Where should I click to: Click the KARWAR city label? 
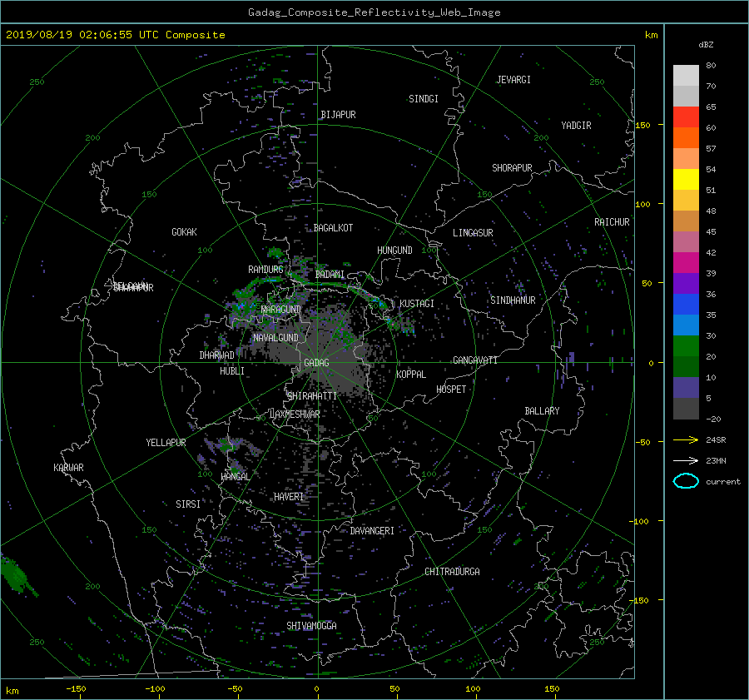(x=68, y=467)
